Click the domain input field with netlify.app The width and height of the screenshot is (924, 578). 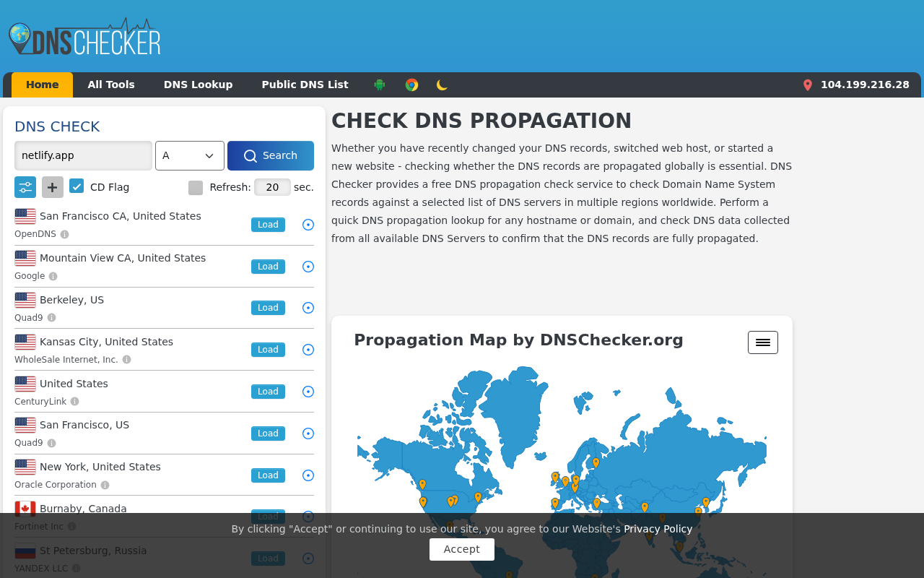83,155
